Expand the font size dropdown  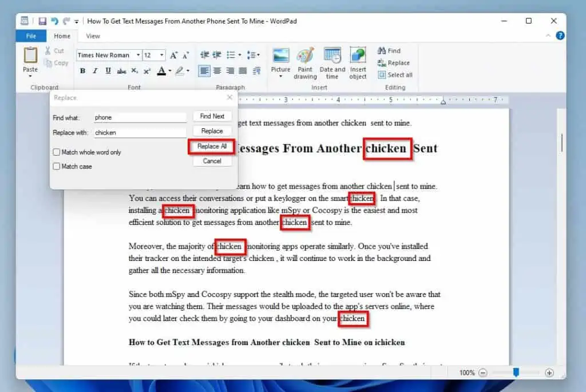(x=162, y=56)
